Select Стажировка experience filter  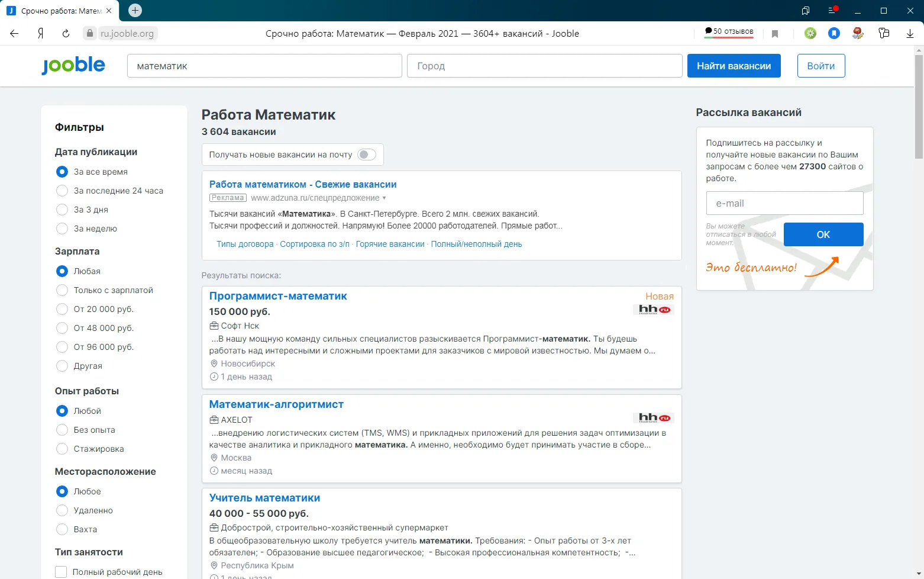tap(62, 449)
